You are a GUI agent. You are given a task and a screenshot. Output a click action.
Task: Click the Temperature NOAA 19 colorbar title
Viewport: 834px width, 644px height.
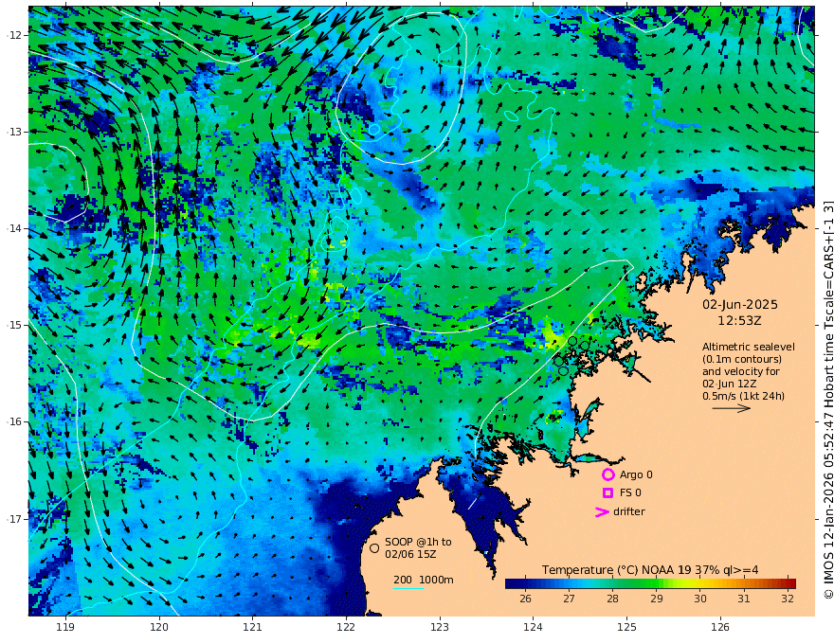[x=650, y=569]
